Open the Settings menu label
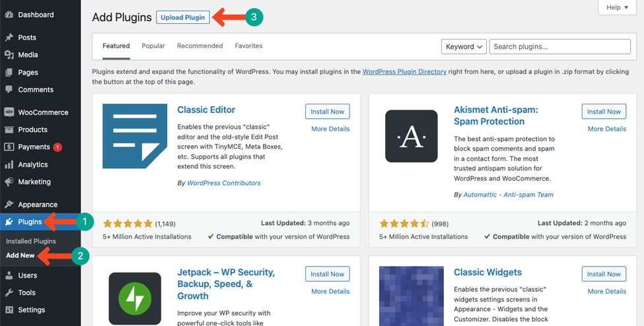This screenshot has width=644, height=326. (x=32, y=310)
